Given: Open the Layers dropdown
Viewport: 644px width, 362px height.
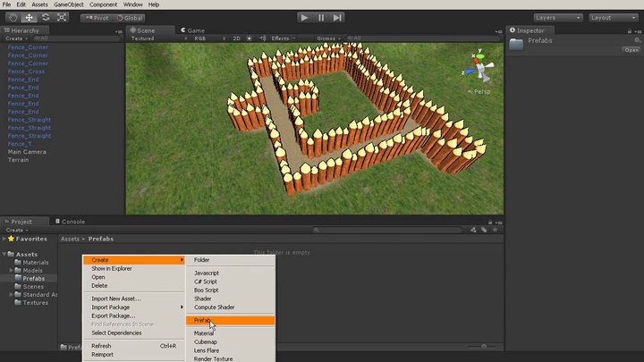Looking at the screenshot, I should click(556, 17).
